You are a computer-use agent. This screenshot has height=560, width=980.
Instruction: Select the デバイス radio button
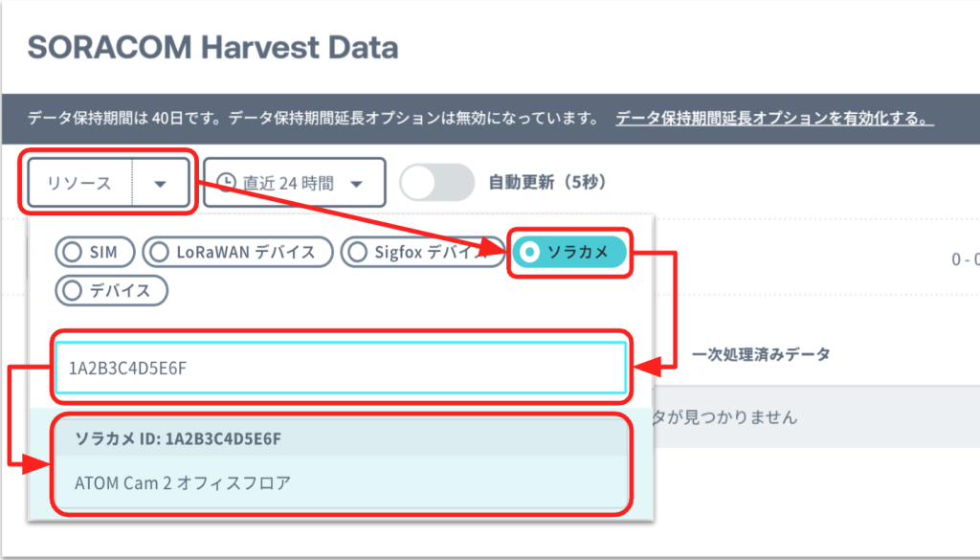(x=111, y=291)
